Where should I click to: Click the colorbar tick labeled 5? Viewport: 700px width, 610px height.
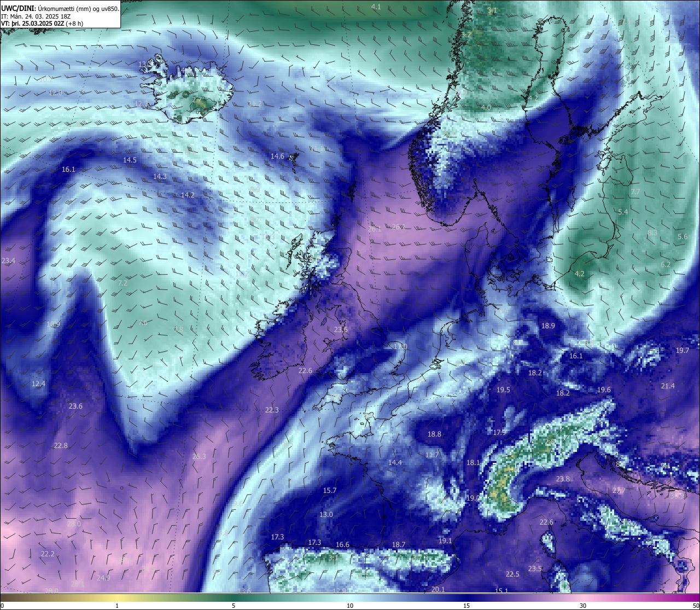(x=234, y=606)
